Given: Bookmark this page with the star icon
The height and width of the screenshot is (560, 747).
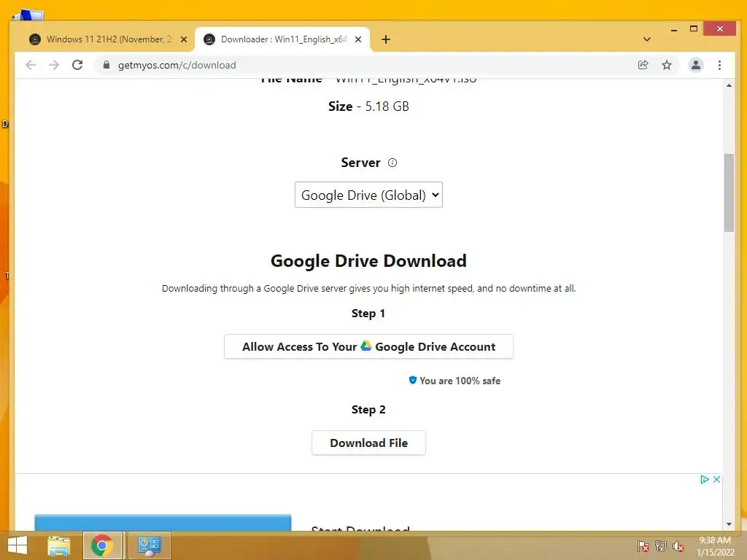Looking at the screenshot, I should click(x=667, y=65).
